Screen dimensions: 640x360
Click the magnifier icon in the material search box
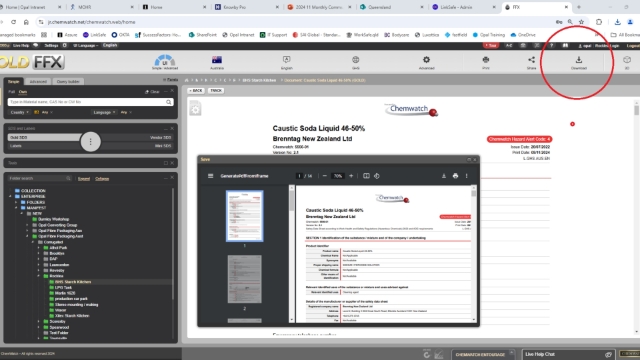click(169, 102)
